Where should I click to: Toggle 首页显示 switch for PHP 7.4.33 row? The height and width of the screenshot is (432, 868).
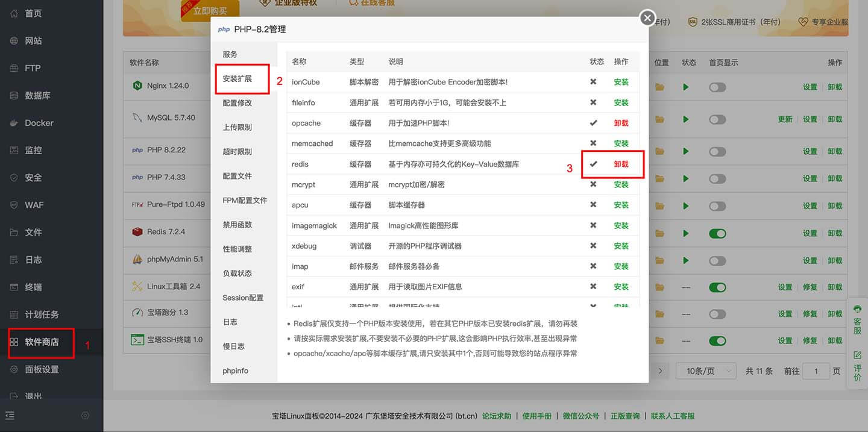(x=717, y=178)
